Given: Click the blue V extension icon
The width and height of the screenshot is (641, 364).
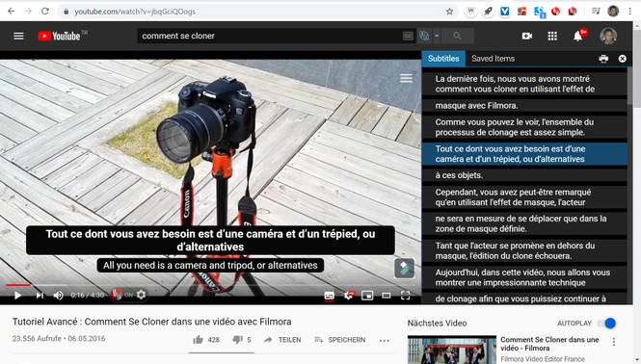Looking at the screenshot, I should click(x=505, y=12).
